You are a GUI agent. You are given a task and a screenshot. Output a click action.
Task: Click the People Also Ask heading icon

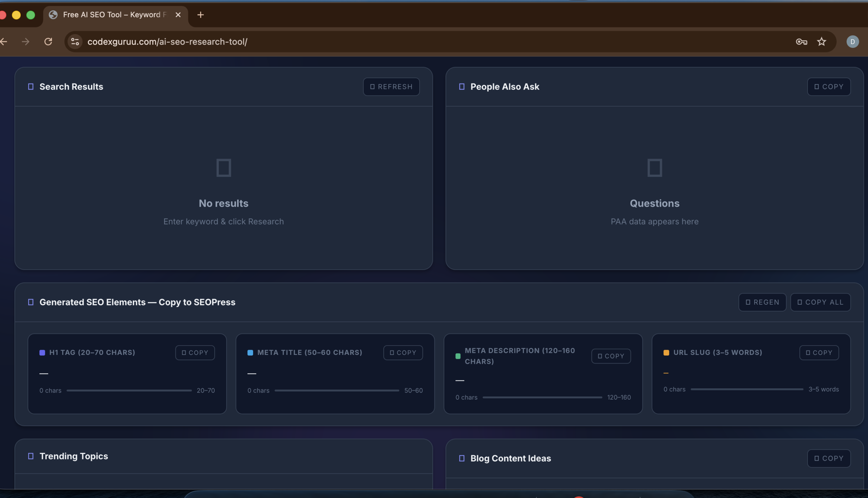coord(462,87)
